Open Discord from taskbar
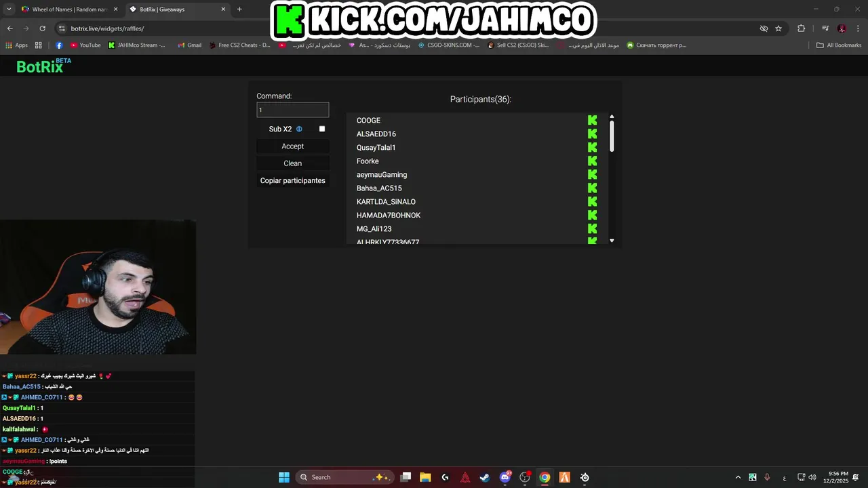The image size is (868, 488). [x=505, y=477]
